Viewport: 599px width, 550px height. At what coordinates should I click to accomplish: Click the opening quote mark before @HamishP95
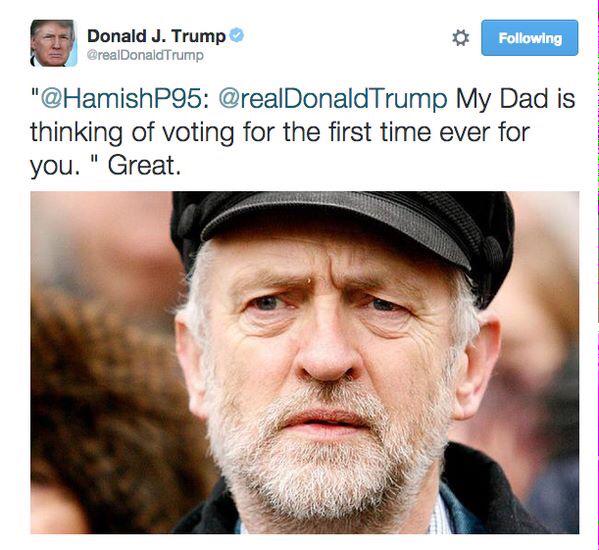[35, 94]
